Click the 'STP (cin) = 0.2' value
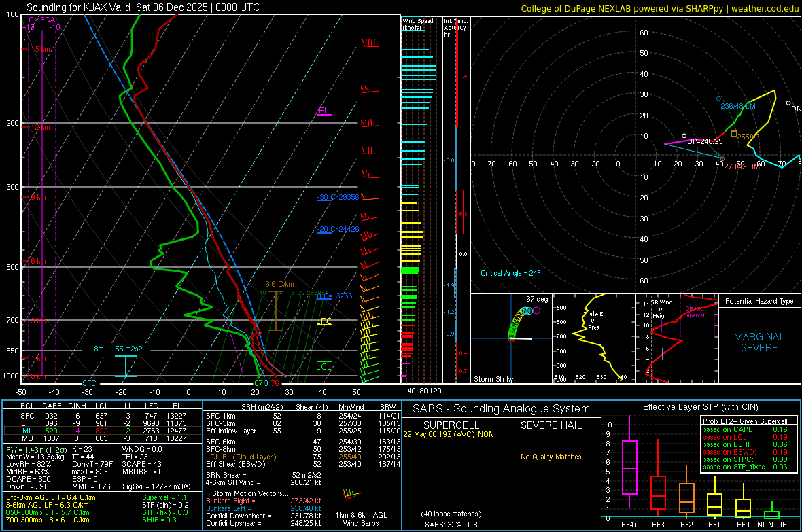Image resolution: width=802 pixels, height=532 pixels. [x=165, y=505]
